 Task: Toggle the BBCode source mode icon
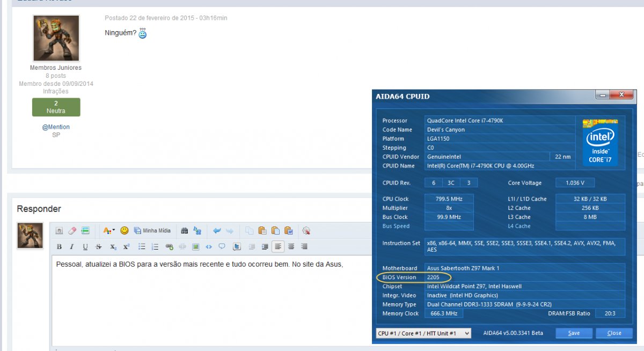pyautogui.click(x=59, y=231)
